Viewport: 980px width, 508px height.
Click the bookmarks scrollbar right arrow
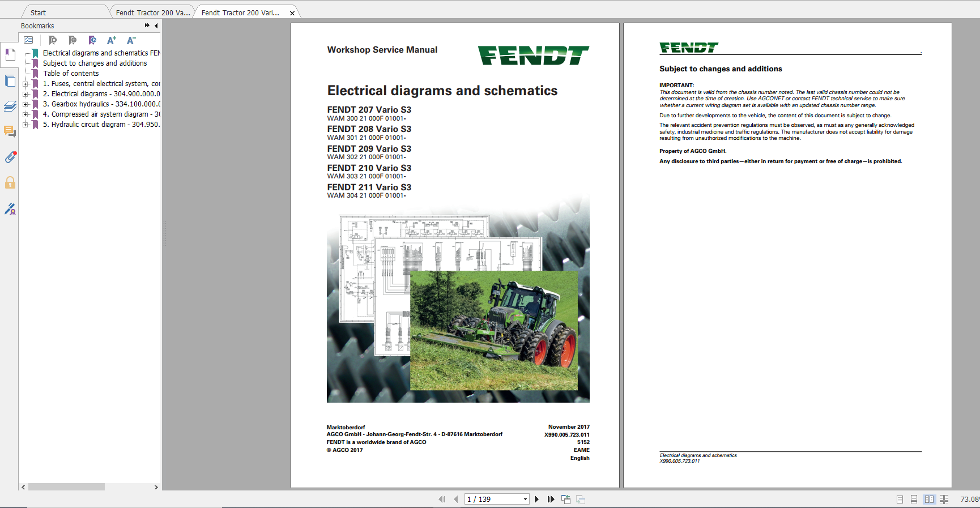156,487
